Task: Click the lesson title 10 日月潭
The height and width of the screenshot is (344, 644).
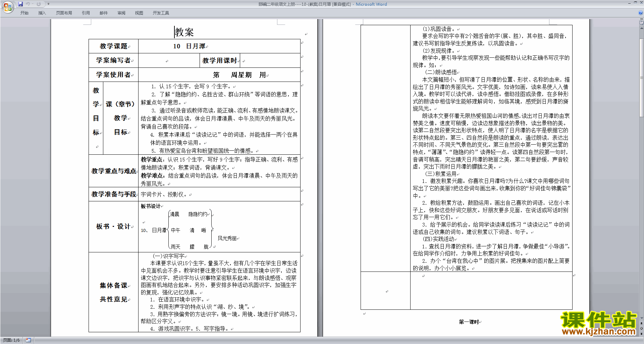Action: (189, 46)
